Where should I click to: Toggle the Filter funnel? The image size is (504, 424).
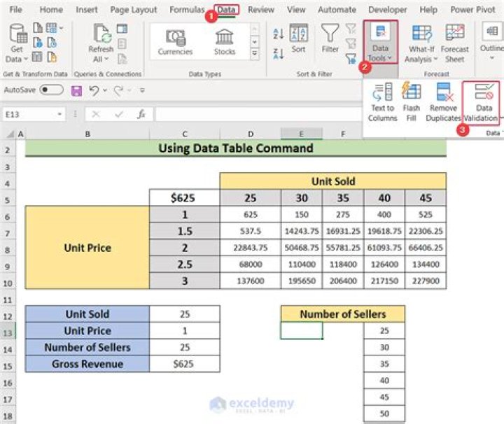coord(330,38)
